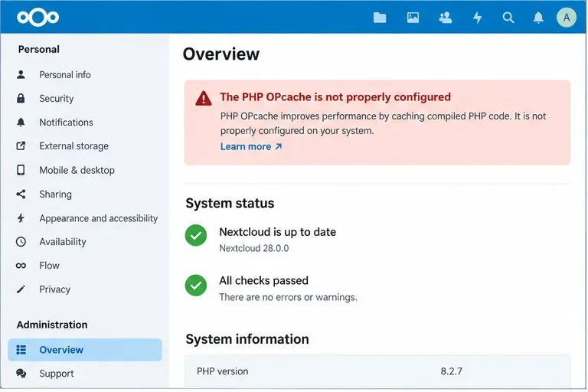The width and height of the screenshot is (588, 392).
Task: Click the 'All checks passed' text
Action: pyautogui.click(x=263, y=280)
